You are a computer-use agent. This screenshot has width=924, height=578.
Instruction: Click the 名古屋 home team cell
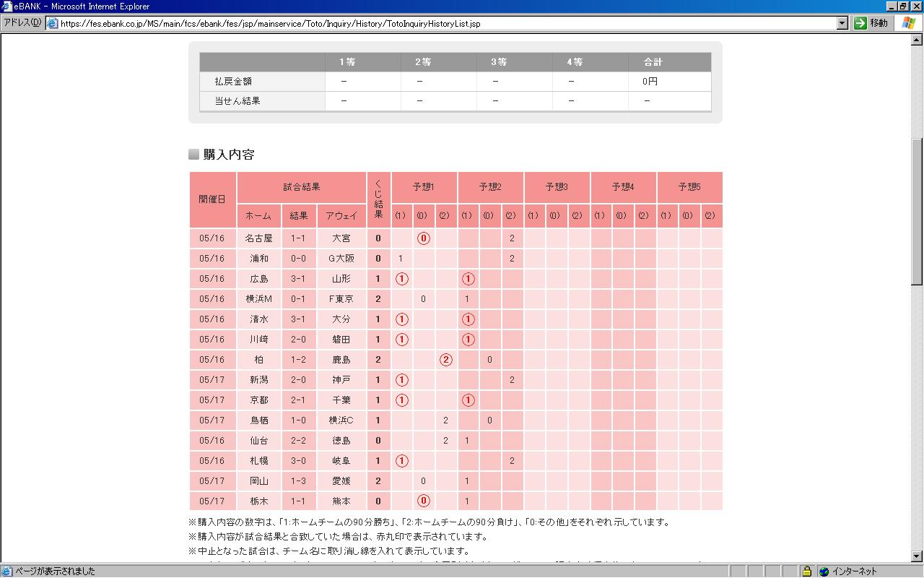click(x=258, y=238)
